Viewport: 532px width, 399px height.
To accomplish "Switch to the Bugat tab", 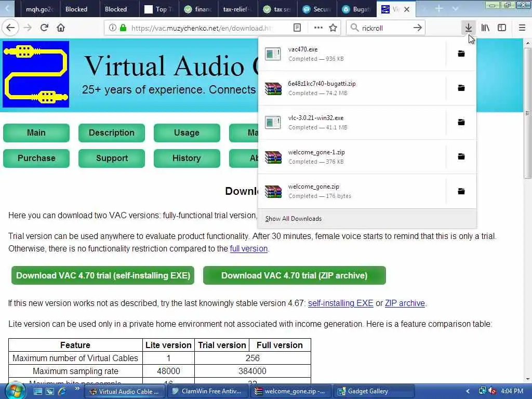I will (x=356, y=9).
